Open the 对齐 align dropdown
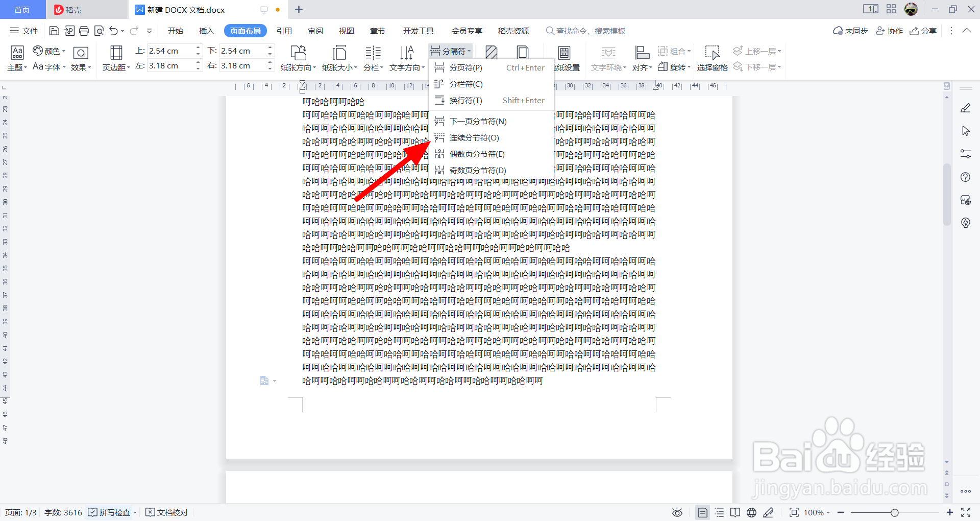 pyautogui.click(x=642, y=58)
